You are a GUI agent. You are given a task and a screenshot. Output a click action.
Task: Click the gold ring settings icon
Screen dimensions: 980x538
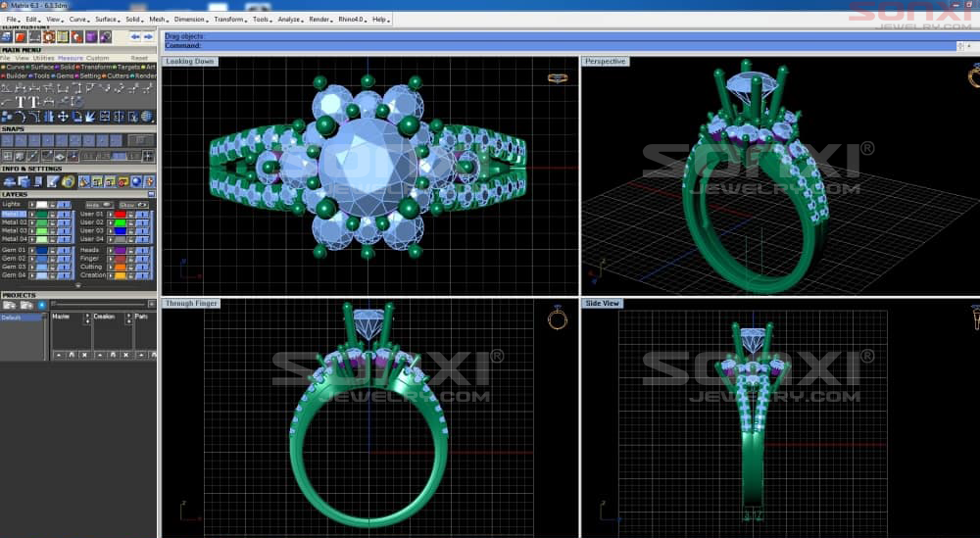69,181
